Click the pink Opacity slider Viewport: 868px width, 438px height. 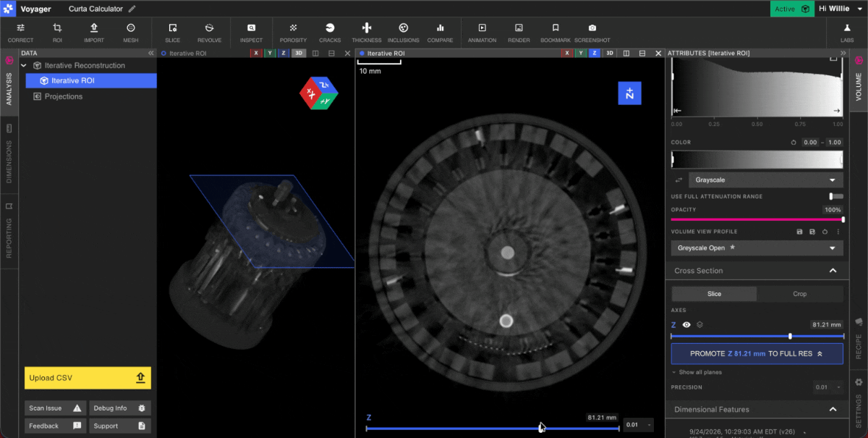tap(757, 219)
